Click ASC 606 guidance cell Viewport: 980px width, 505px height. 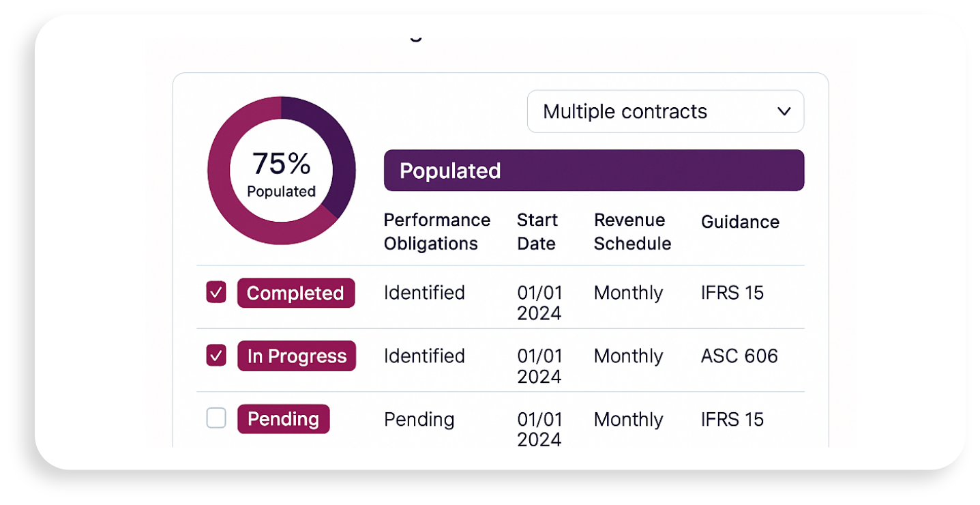coord(739,356)
